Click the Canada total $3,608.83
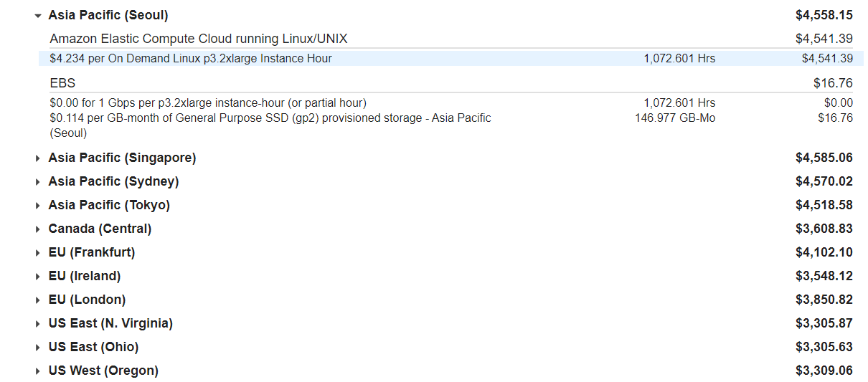The image size is (868, 382). click(x=824, y=229)
